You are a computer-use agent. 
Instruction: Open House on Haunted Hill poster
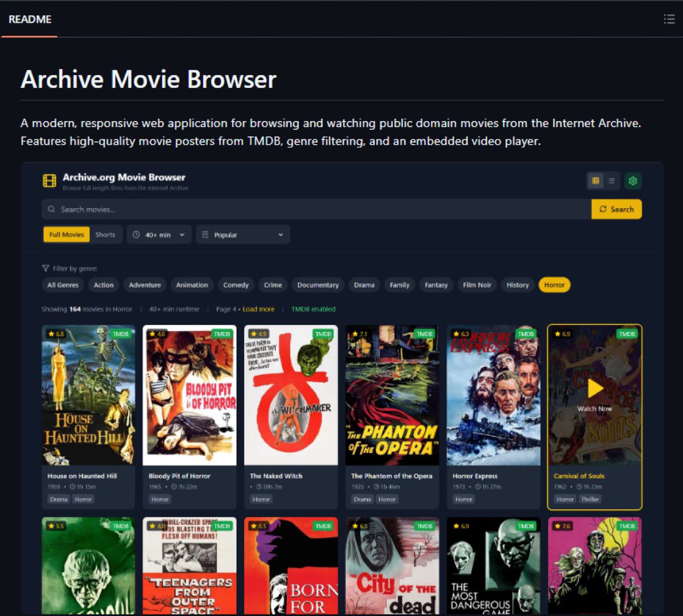88,395
